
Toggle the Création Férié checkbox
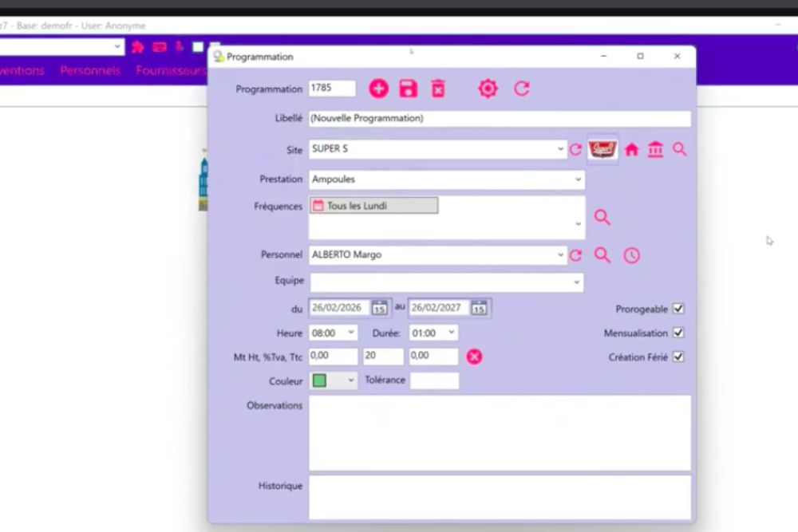tap(678, 357)
